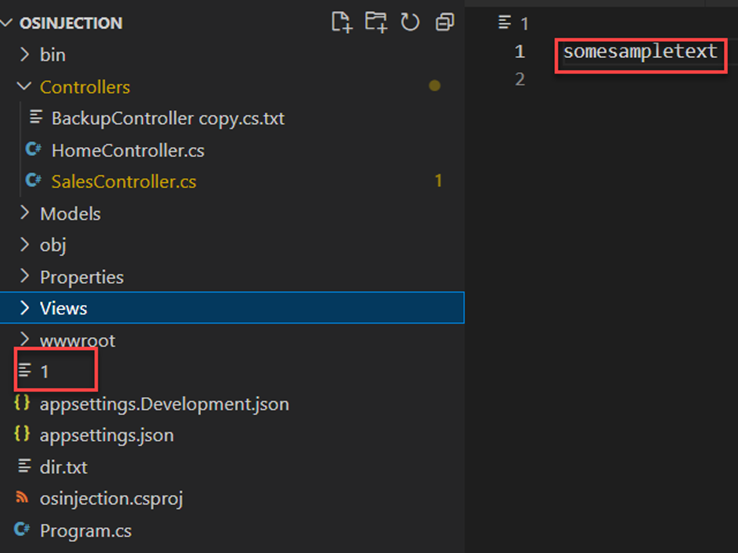Collapse the OSINJECTION root section

9,22
